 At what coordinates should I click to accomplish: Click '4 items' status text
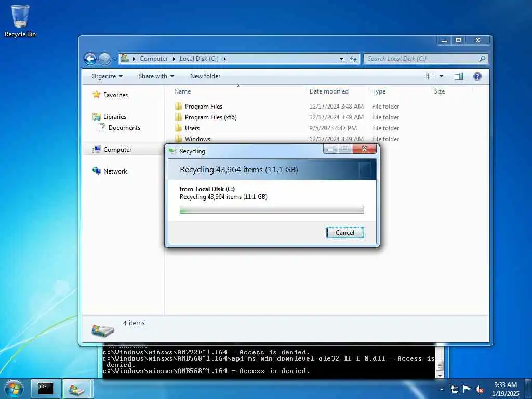pos(134,323)
